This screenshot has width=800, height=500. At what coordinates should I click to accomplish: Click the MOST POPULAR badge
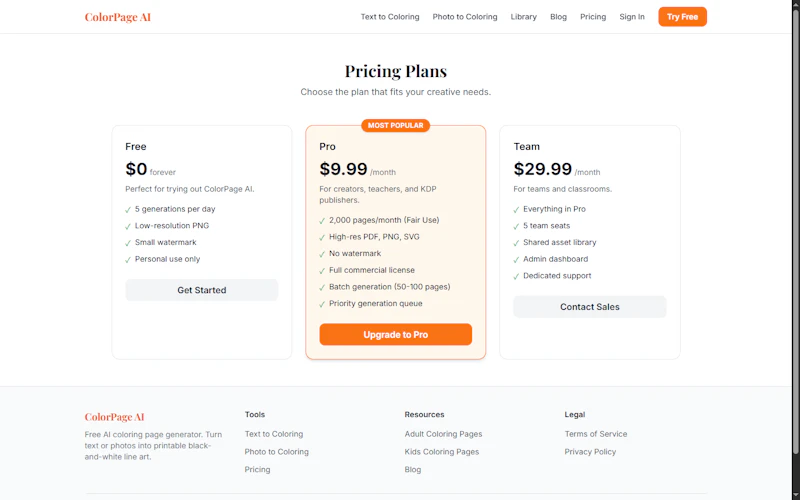click(395, 126)
